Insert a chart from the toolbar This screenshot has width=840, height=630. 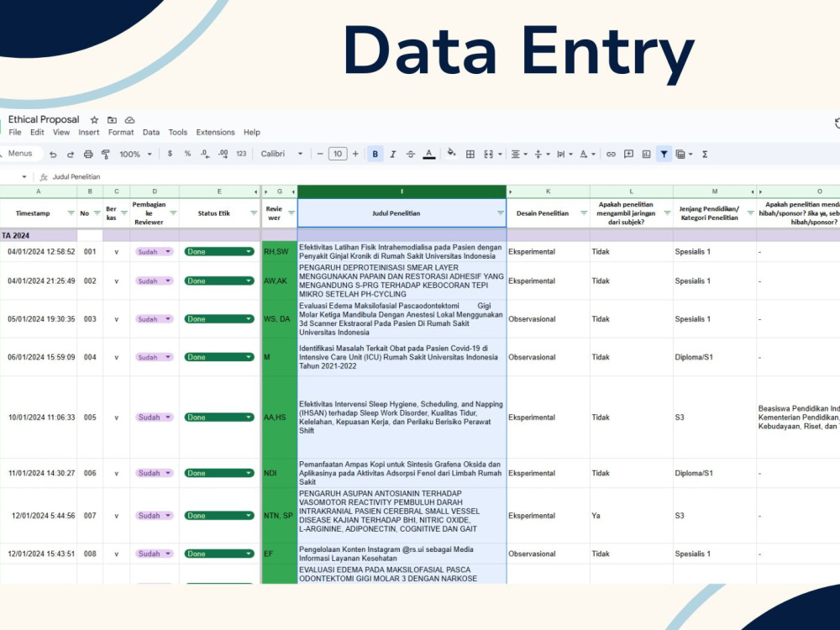tap(647, 155)
